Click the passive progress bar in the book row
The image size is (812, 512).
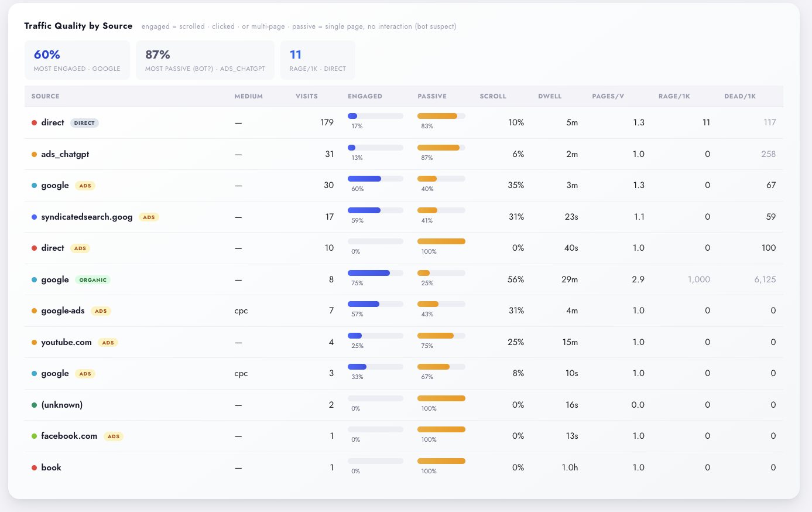pyautogui.click(x=441, y=461)
